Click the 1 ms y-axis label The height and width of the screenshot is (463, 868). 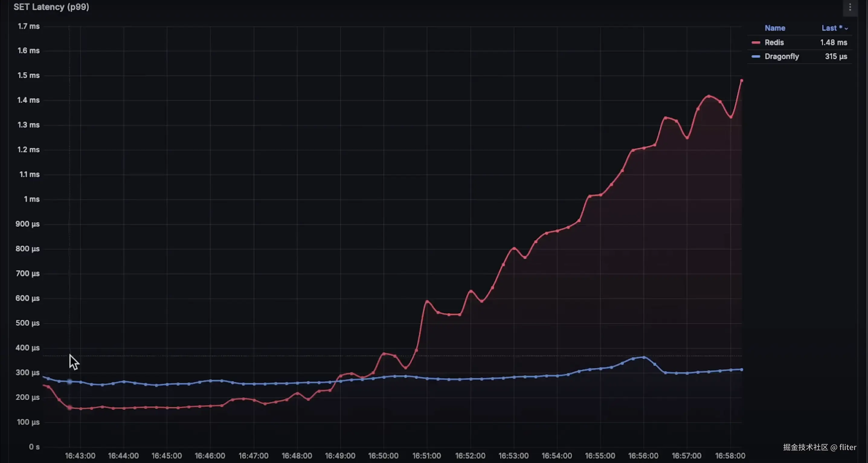pos(32,199)
